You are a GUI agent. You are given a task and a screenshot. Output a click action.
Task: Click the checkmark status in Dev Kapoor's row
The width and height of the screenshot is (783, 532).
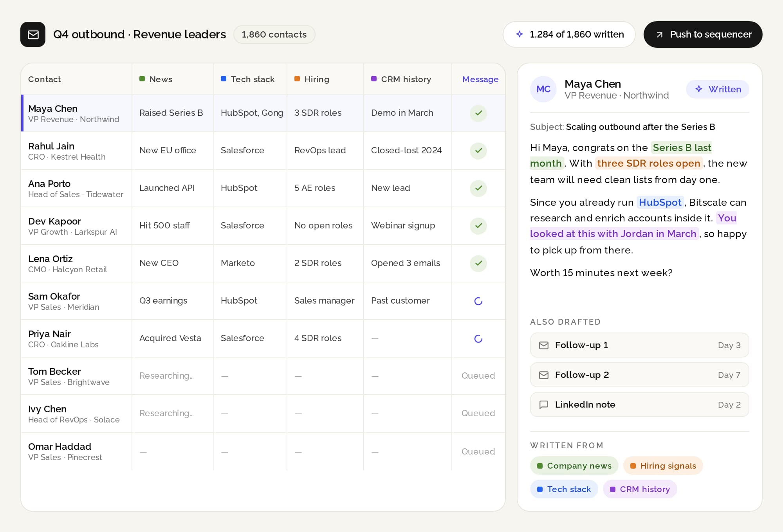478,226
